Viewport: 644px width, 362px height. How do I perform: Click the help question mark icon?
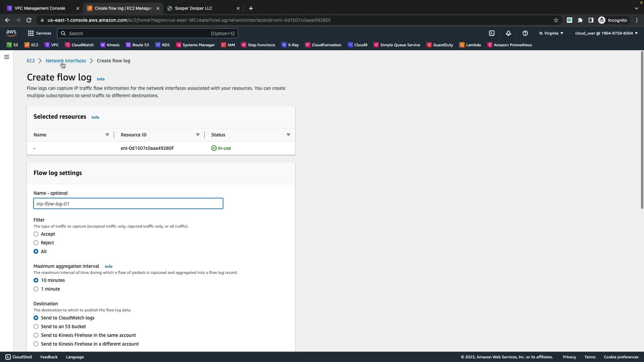525,33
